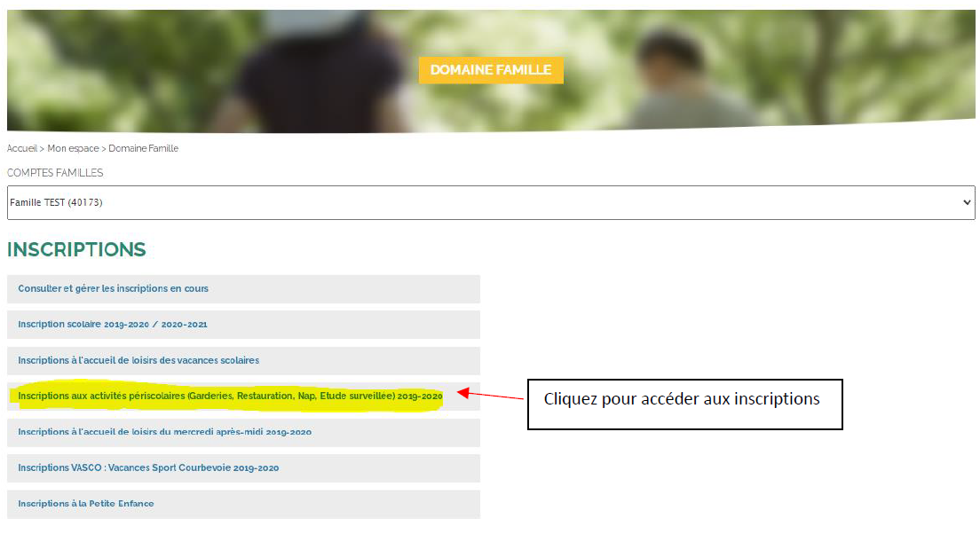Select Inscription scolaire 2019-2020 / 2020-2021
Image resolution: width=980 pixels, height=534 pixels.
(243, 325)
